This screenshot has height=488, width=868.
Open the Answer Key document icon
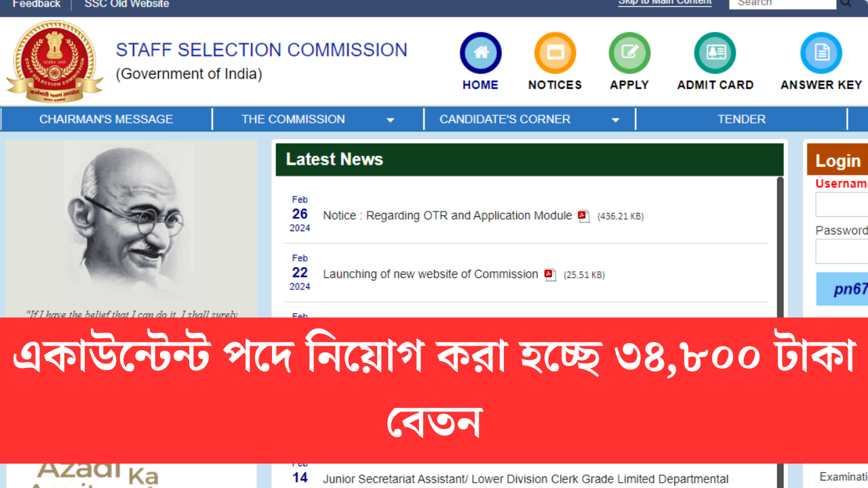tap(821, 53)
